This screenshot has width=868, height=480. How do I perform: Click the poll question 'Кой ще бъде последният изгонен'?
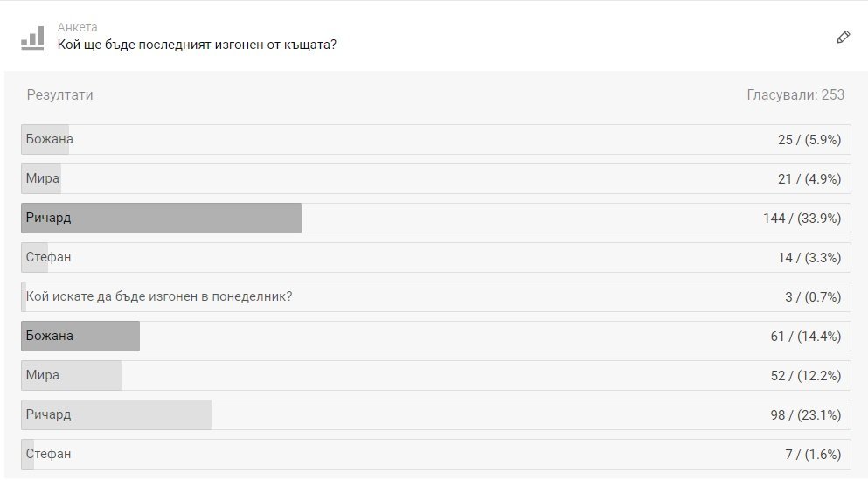click(x=197, y=45)
